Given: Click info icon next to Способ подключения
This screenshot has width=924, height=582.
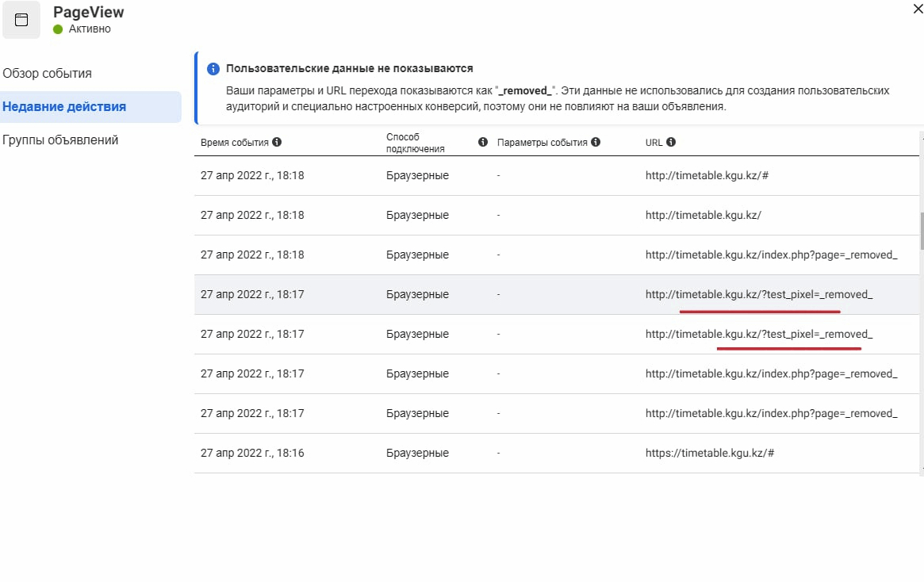Looking at the screenshot, I should click(483, 143).
